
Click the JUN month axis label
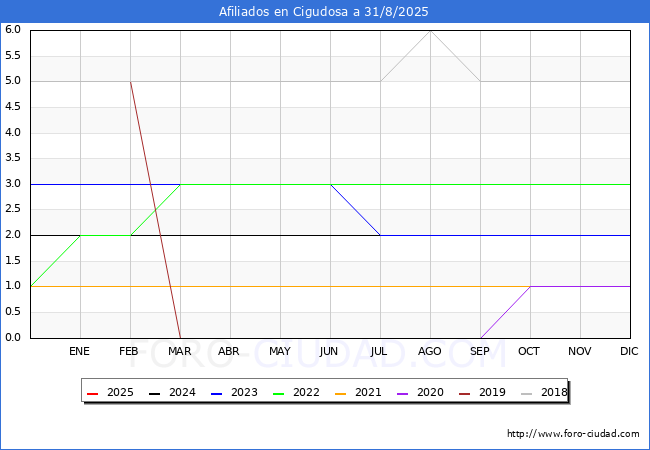coord(329,351)
